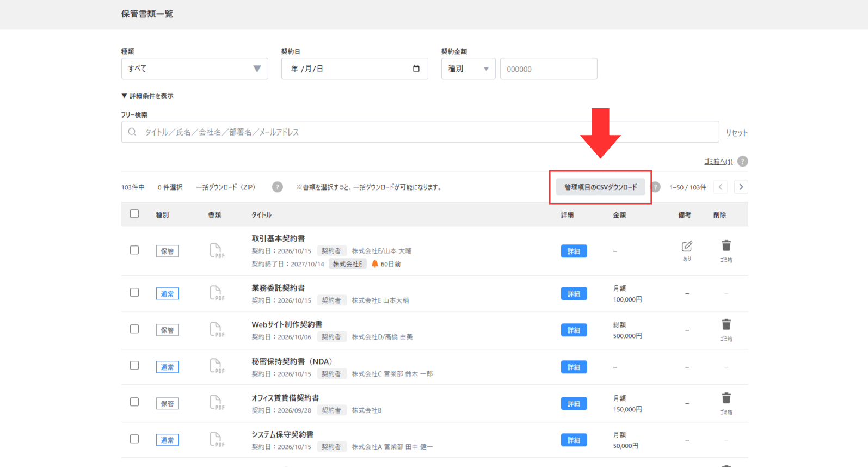Screen dimensions: 868x467
Task: Click 株式会社E tag in 取引基本契約書 row
Action: pos(347,264)
